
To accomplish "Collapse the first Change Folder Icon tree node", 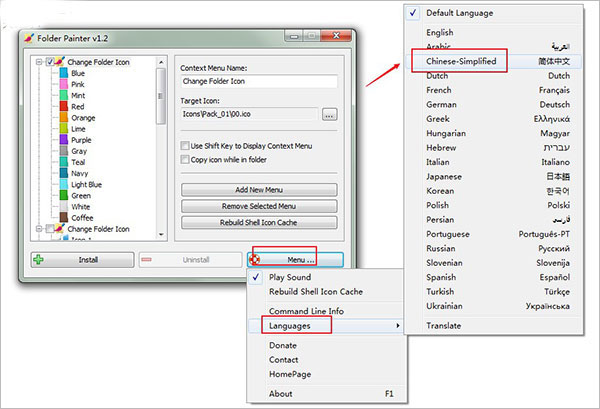I will tap(38, 62).
